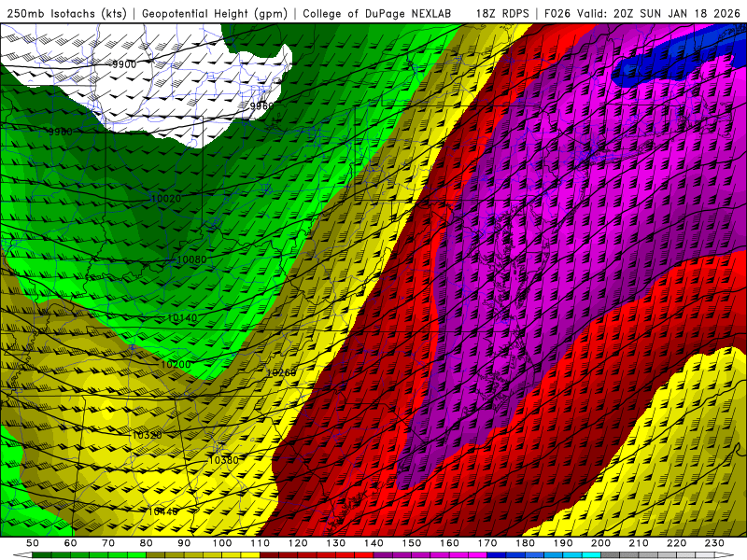Click the 10020 height contour label
This screenshot has height=560, width=747.
166,198
